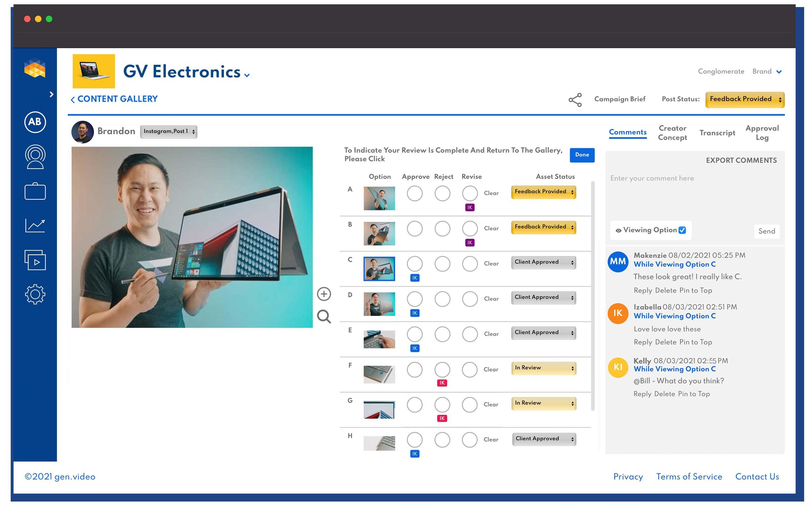Open the Instagram, Post 1 dropdown
This screenshot has width=812, height=508.
tap(168, 132)
